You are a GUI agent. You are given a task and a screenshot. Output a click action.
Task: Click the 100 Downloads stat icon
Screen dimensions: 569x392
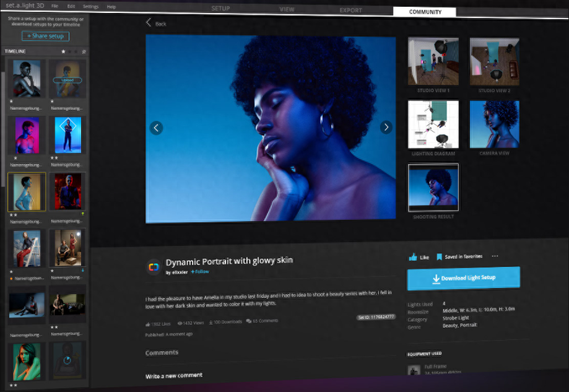pos(211,322)
